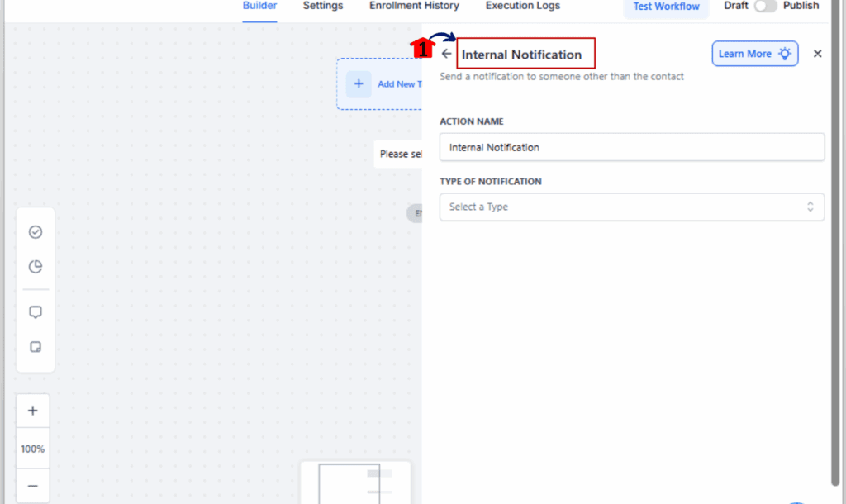Image resolution: width=846 pixels, height=504 pixels.
Task: Click the Publish label
Action: (801, 6)
